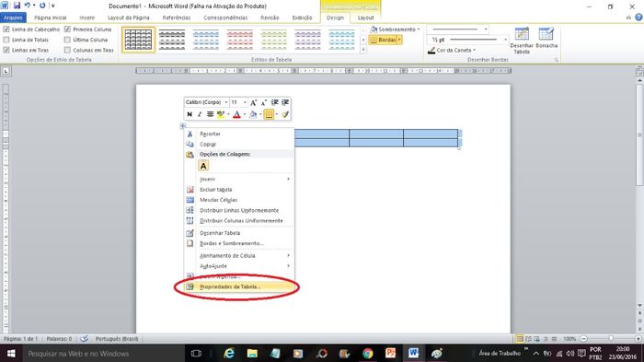Click Português (Brasil) language in status bar
The image size is (644, 362).
pyautogui.click(x=117, y=339)
